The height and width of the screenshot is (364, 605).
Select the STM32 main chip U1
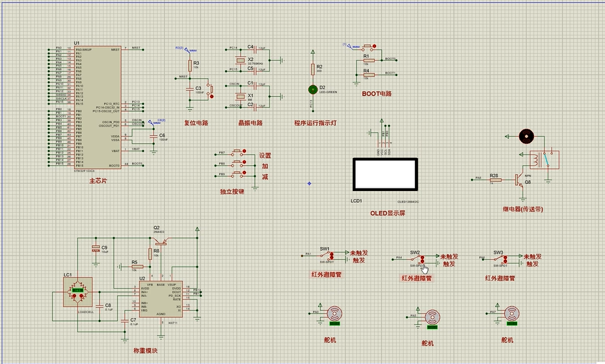tap(97, 107)
